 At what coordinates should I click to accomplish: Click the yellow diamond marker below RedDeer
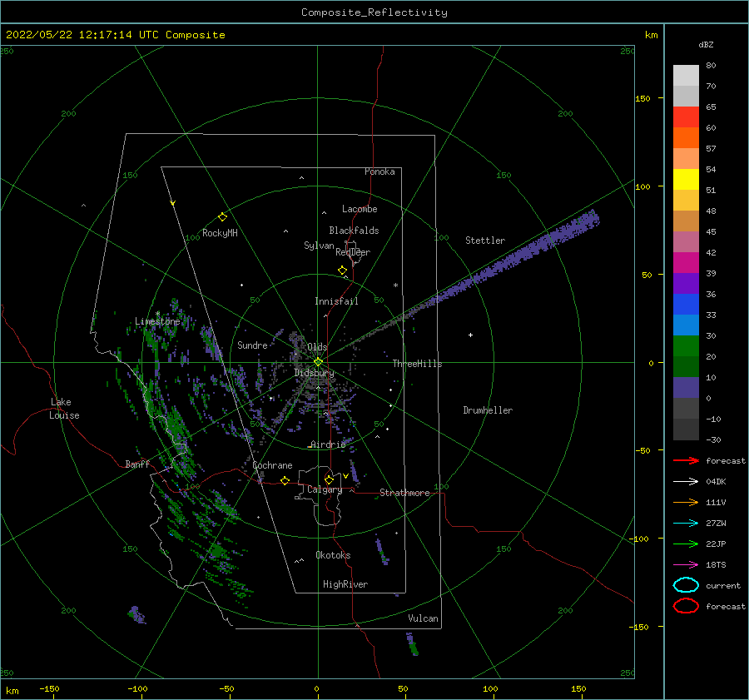coord(342,270)
